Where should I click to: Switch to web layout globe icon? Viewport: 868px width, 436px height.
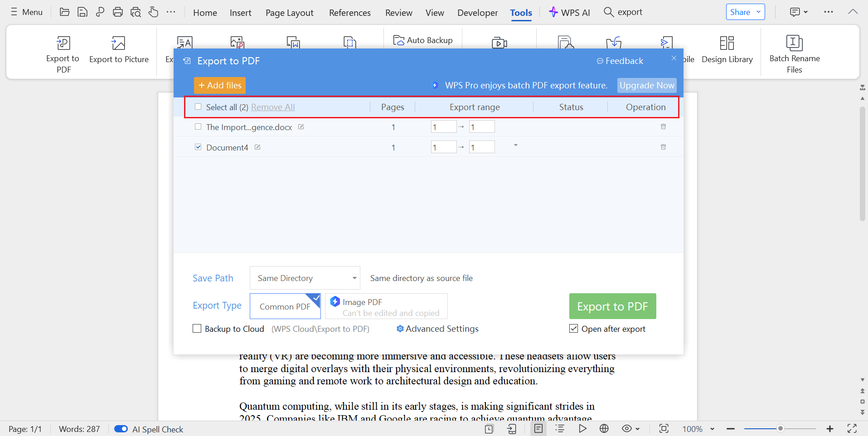pos(604,428)
